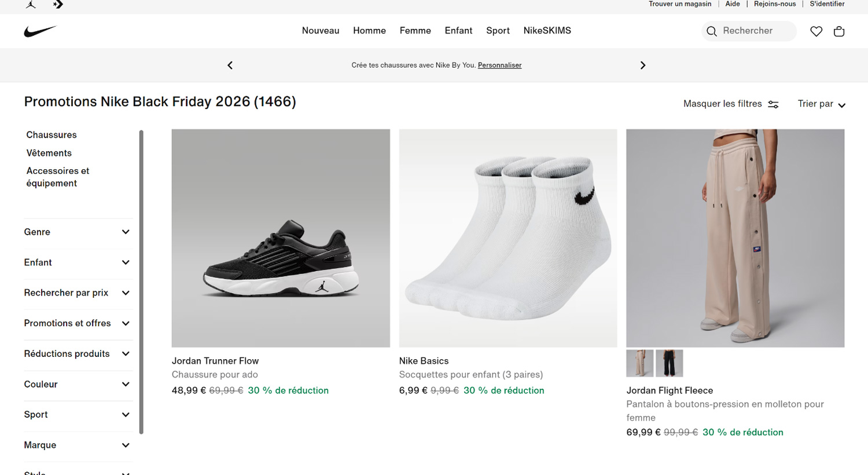This screenshot has width=868, height=475.
Task: Click the Nike Basics product title
Action: [x=424, y=361]
